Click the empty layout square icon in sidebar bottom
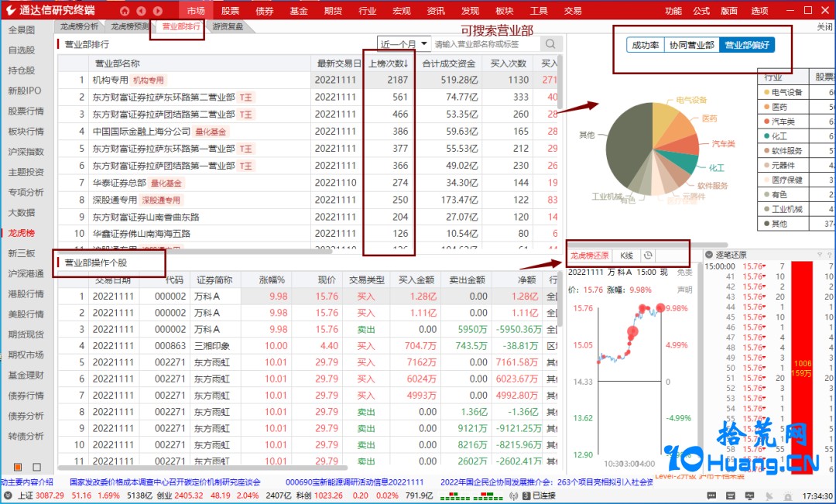Viewport: 836px width, 504px height. (x=37, y=467)
